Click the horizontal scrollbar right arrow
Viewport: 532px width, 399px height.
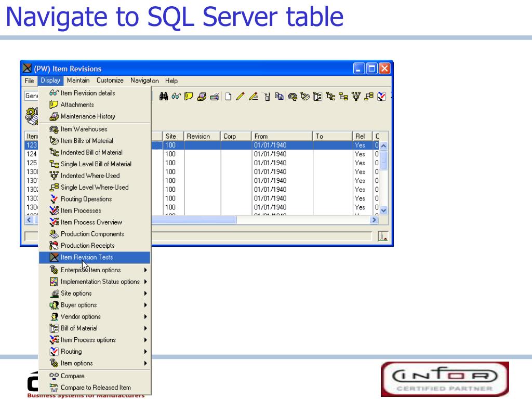(x=374, y=220)
